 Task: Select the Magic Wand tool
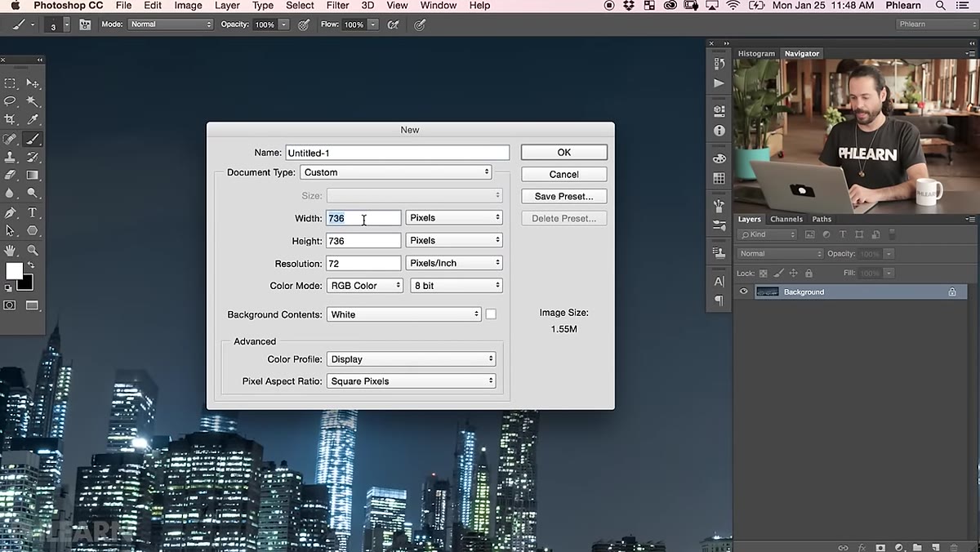[33, 101]
